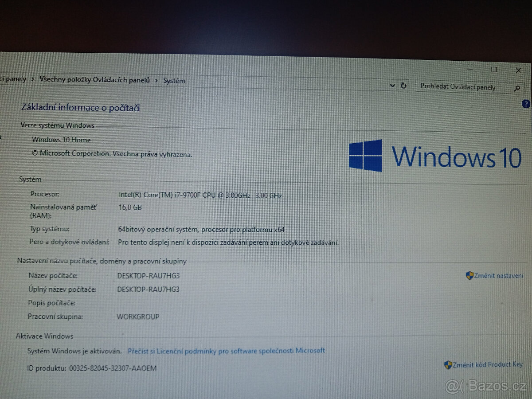
Task: Select the Systém breadcrumb item
Action: tap(174, 80)
